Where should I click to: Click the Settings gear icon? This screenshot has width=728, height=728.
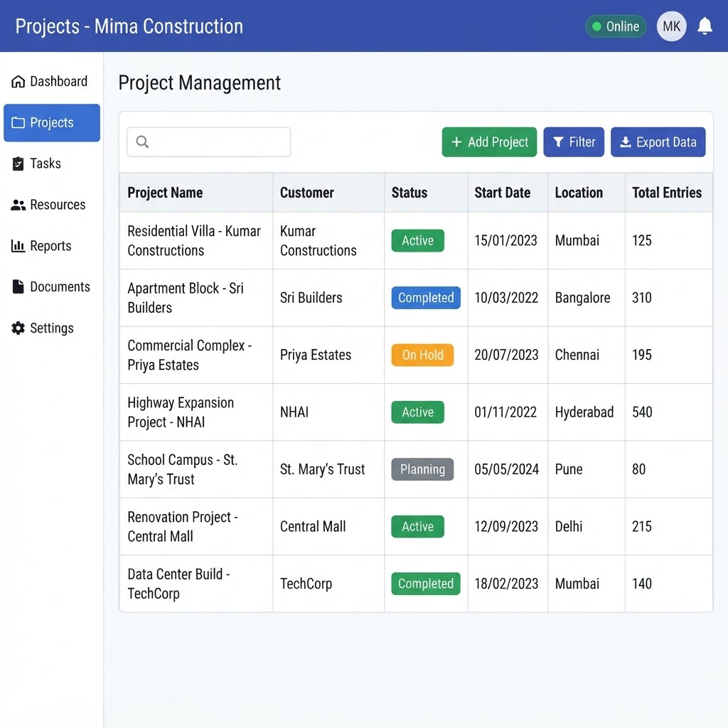click(x=18, y=328)
